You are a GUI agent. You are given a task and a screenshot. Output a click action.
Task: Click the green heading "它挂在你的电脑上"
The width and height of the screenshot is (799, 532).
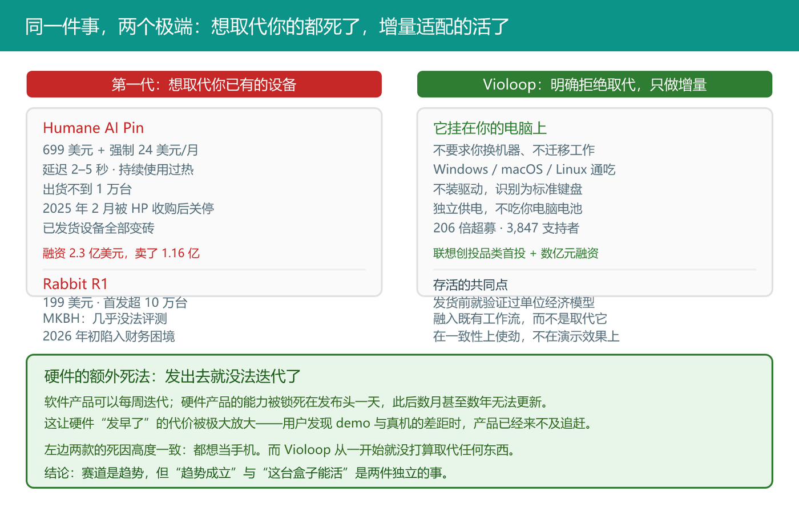tap(490, 128)
